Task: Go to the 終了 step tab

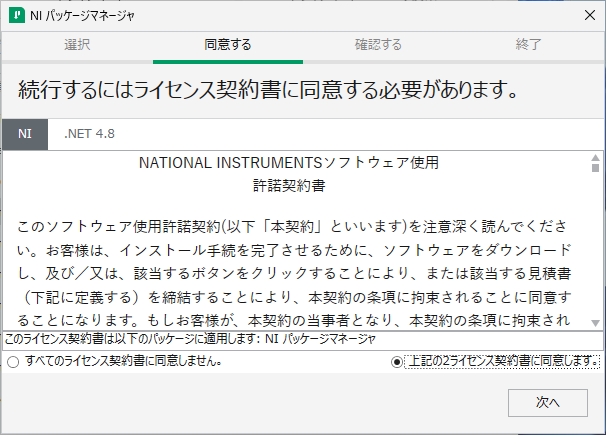Action: [x=528, y=45]
